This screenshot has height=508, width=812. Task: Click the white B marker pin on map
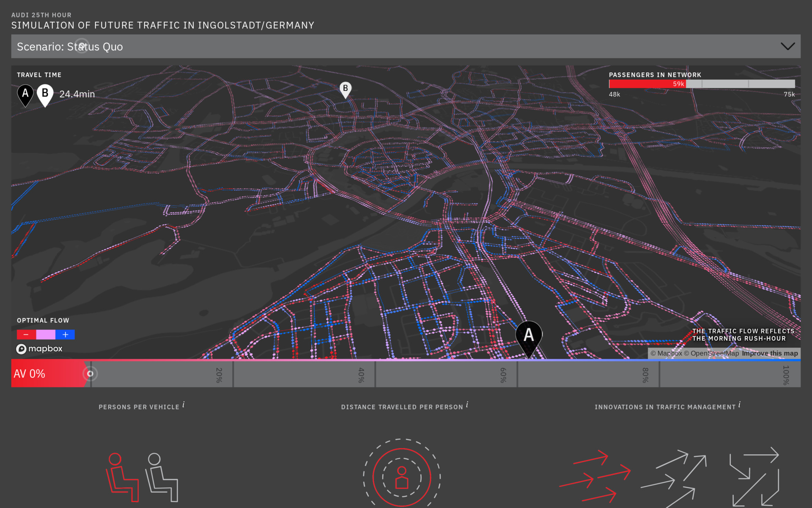tap(346, 89)
